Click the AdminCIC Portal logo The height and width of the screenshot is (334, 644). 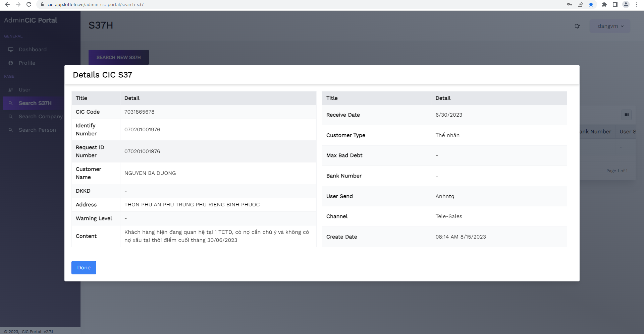click(31, 20)
